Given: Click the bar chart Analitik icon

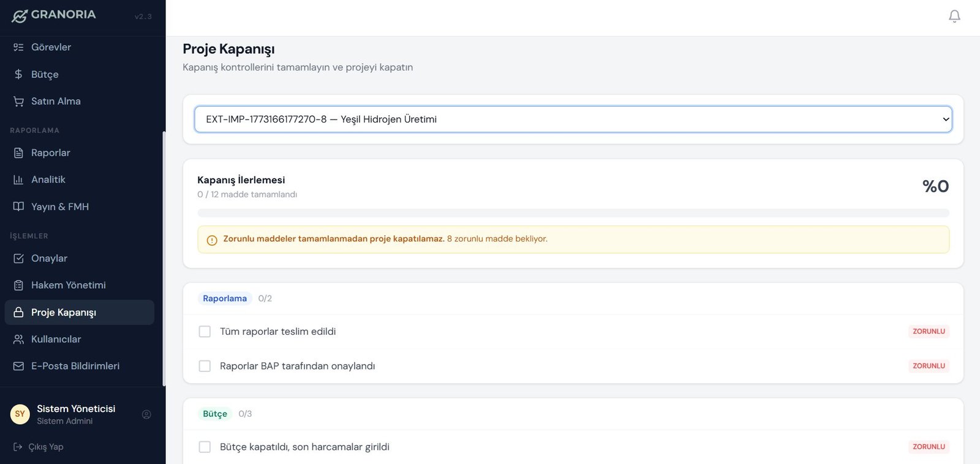Looking at the screenshot, I should 18,180.
